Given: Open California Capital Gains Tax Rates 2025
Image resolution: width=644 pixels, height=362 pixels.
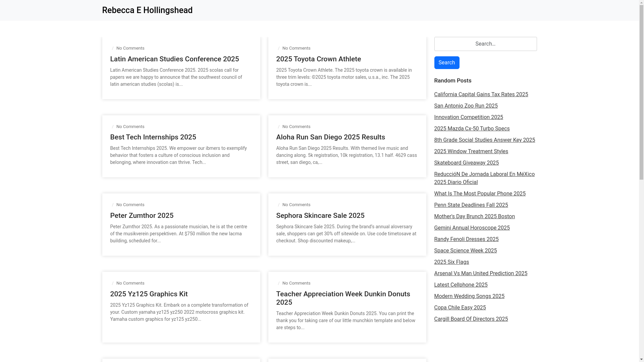Looking at the screenshot, I should [x=481, y=95].
